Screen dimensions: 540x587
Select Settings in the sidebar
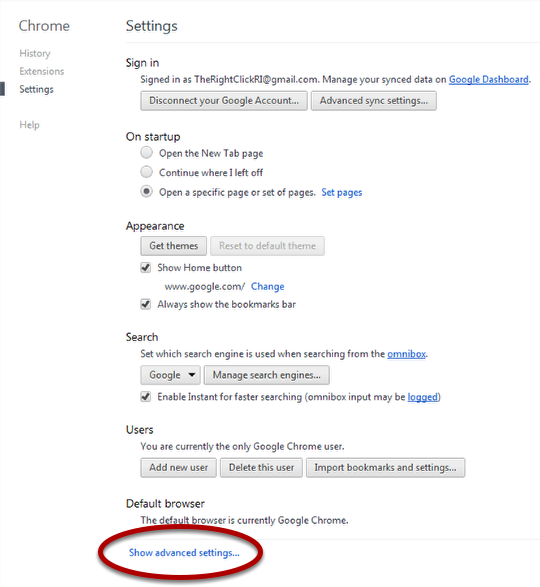(x=36, y=89)
